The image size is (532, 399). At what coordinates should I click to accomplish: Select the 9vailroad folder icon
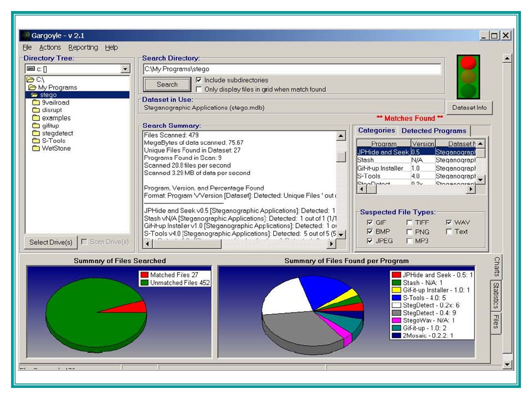pyautogui.click(x=36, y=102)
